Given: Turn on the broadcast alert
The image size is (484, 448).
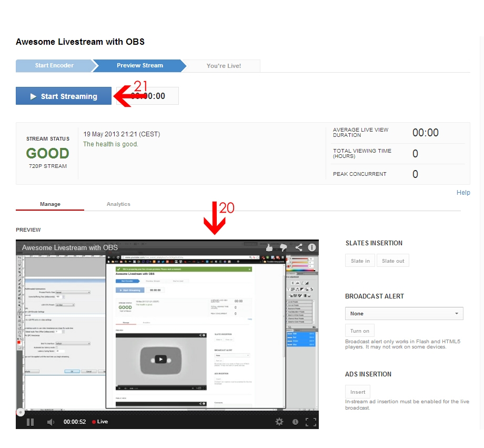Looking at the screenshot, I should 360,331.
